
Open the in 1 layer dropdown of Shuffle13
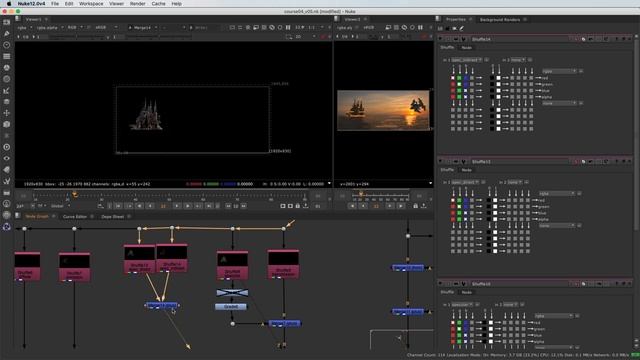pos(465,182)
